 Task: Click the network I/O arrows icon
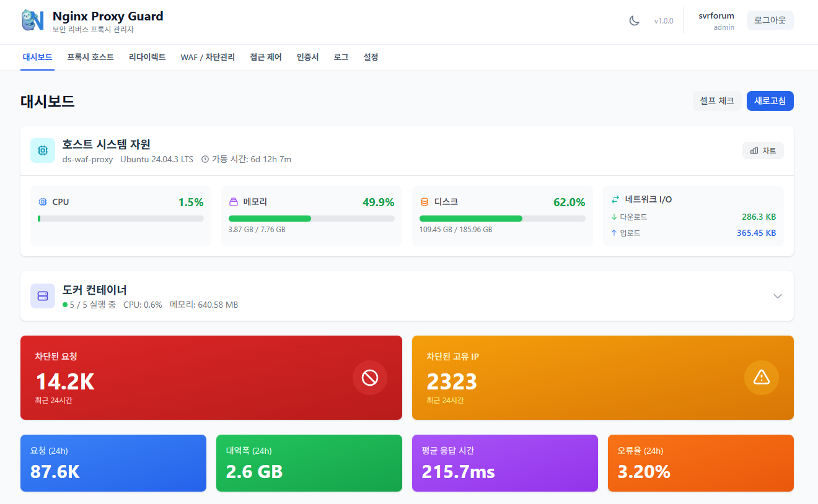pos(615,199)
